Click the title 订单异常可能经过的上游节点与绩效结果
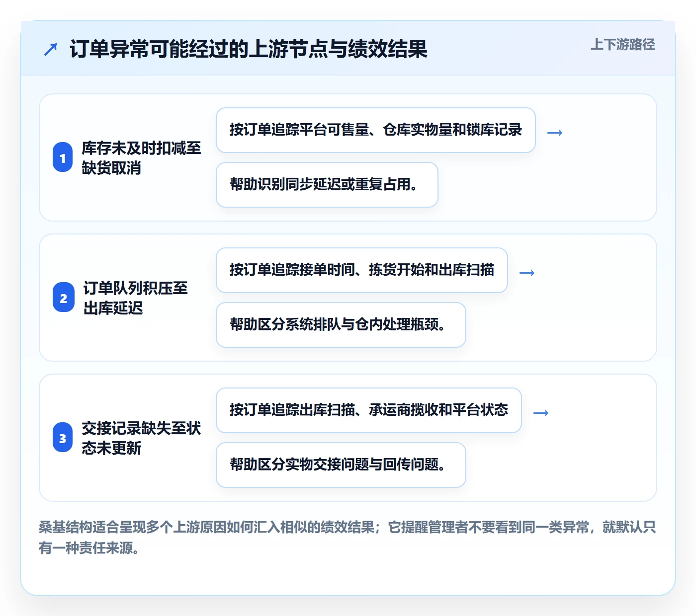 [249, 49]
